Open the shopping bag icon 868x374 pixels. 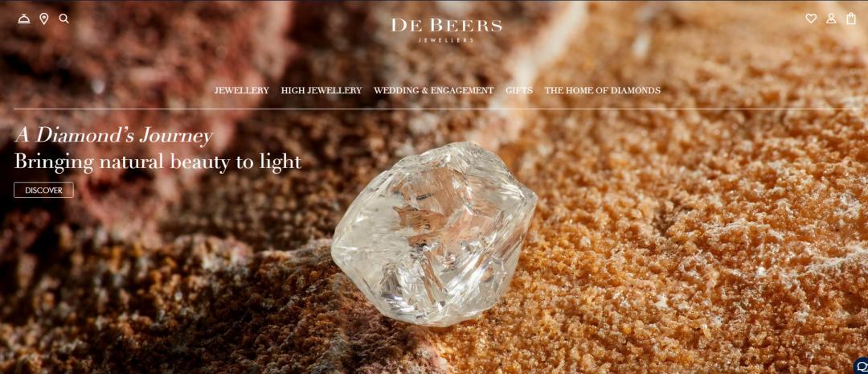[851, 18]
